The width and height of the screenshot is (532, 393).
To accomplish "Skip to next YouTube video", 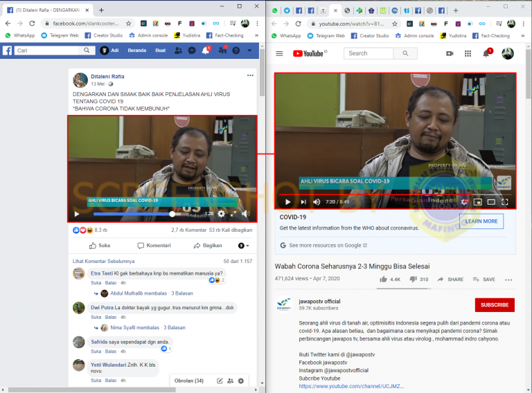I will click(303, 202).
